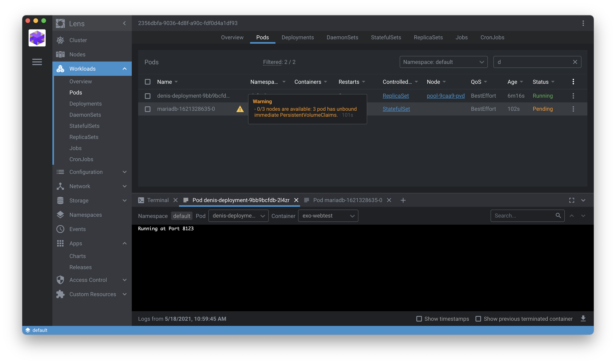Open Charts under Apps
Screen dimensions: 616x364
pyautogui.click(x=77, y=256)
